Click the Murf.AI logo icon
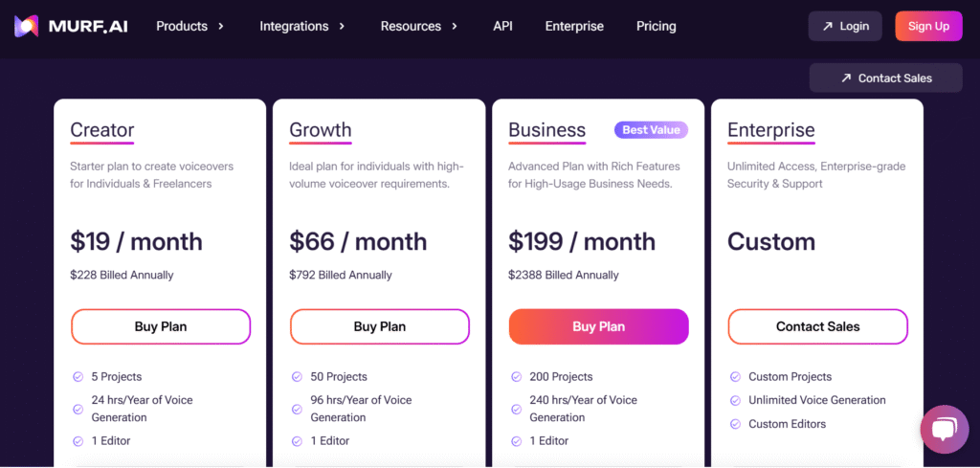Screen dimensions: 980x468 [x=26, y=26]
